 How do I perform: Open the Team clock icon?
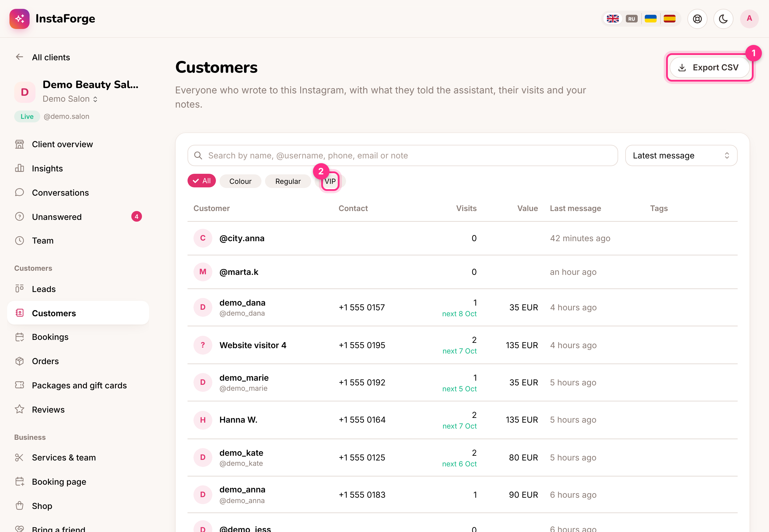pos(20,241)
